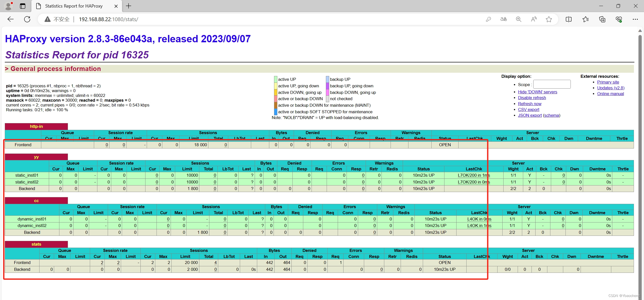Open the profile avatar icon
This screenshot has width=644, height=300.
(x=9, y=6)
